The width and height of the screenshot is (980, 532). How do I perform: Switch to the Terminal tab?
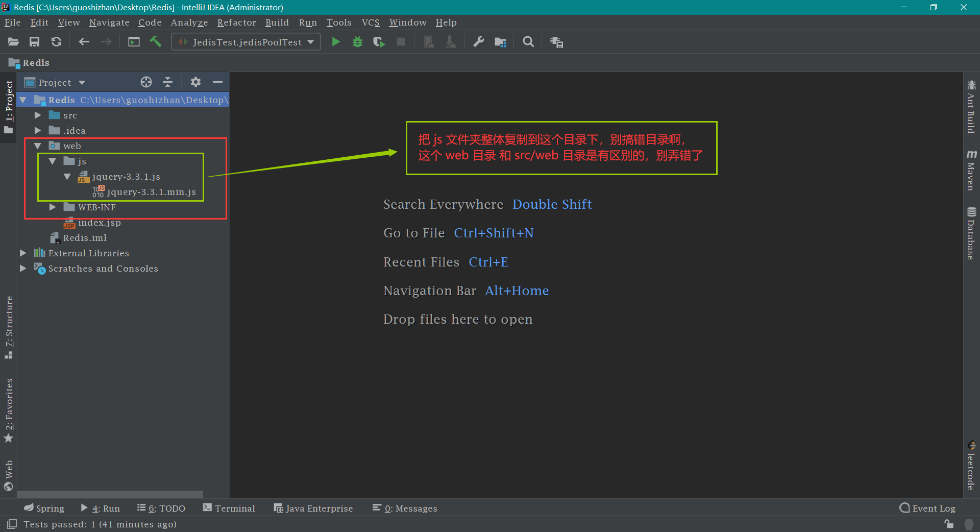pos(229,508)
